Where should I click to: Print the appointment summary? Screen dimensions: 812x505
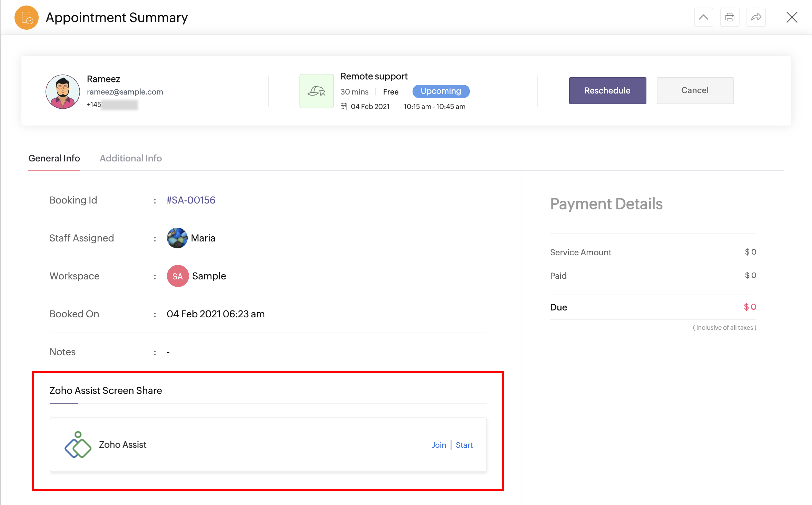(730, 17)
